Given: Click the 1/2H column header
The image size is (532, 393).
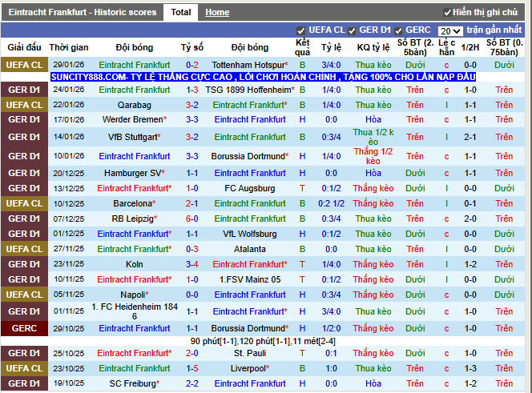Looking at the screenshot, I should [470, 47].
